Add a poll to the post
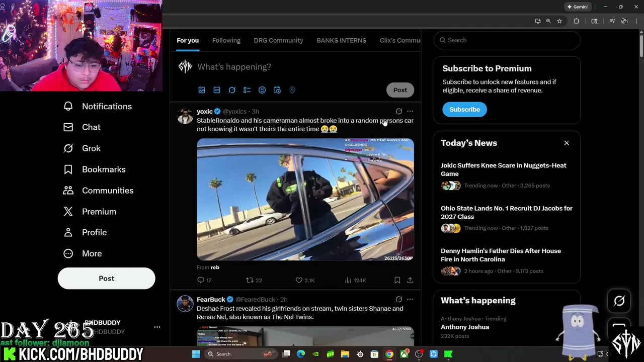Image resolution: width=644 pixels, height=362 pixels. click(247, 90)
